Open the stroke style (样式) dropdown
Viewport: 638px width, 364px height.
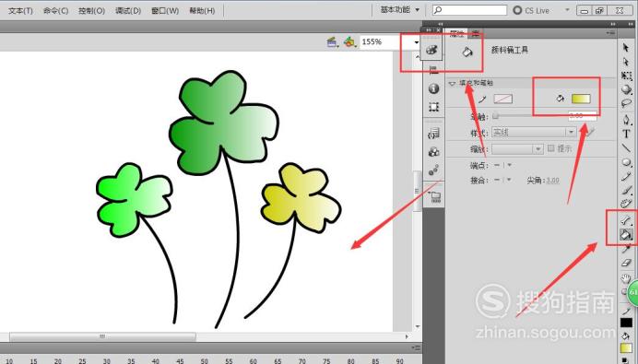[534, 132]
